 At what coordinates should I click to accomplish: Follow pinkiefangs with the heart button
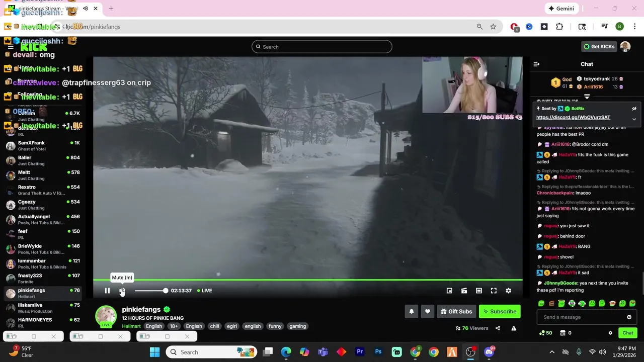coord(428,312)
